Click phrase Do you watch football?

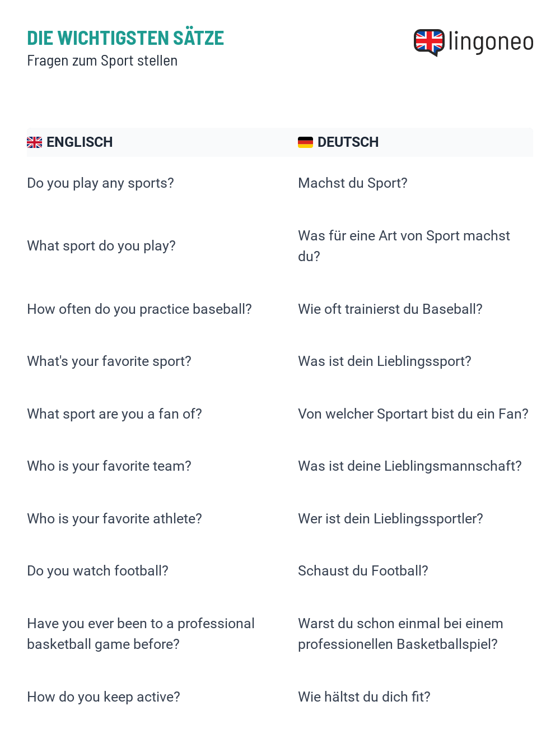coord(98,571)
